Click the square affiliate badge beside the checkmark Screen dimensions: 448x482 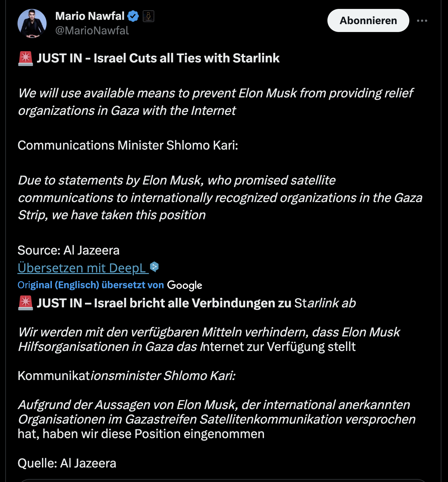pos(148,16)
